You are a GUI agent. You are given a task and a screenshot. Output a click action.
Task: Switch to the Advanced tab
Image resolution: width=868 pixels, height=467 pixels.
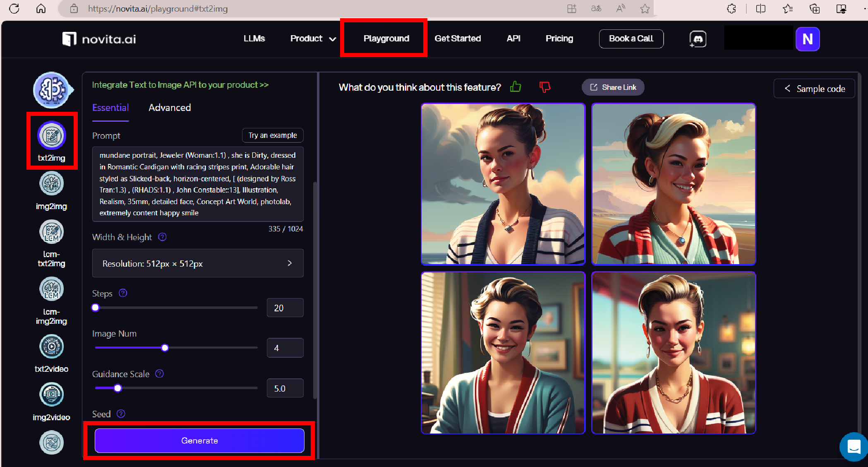tap(170, 108)
